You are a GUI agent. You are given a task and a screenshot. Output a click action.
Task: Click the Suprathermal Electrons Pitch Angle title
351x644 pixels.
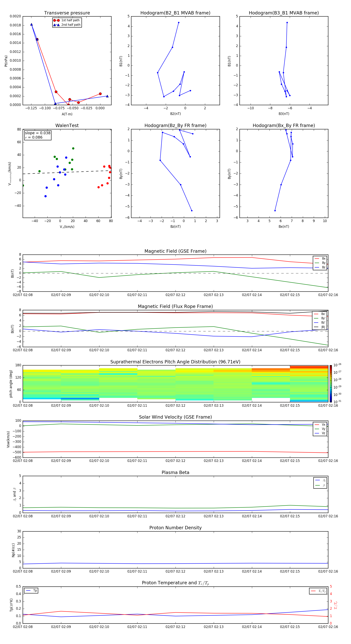[175, 362]
